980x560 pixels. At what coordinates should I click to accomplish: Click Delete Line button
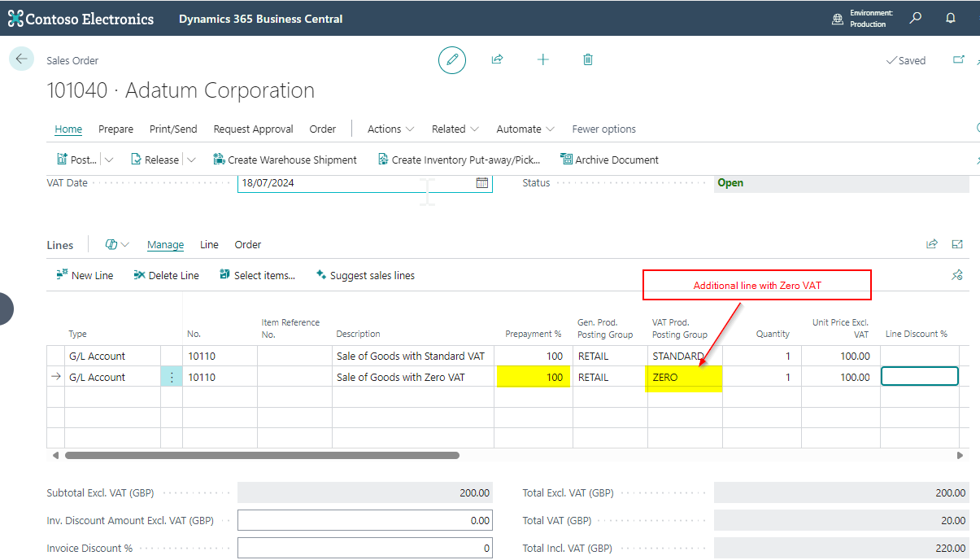pos(166,276)
